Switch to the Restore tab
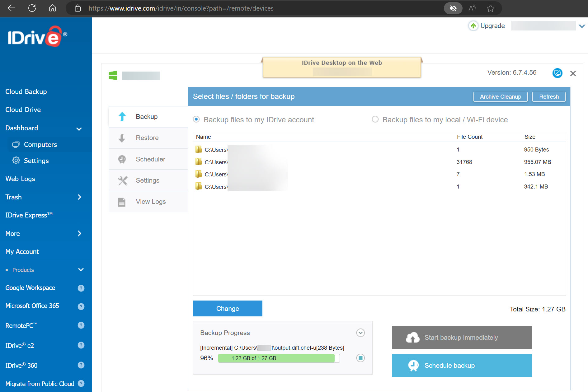588x392 pixels. pos(148,138)
